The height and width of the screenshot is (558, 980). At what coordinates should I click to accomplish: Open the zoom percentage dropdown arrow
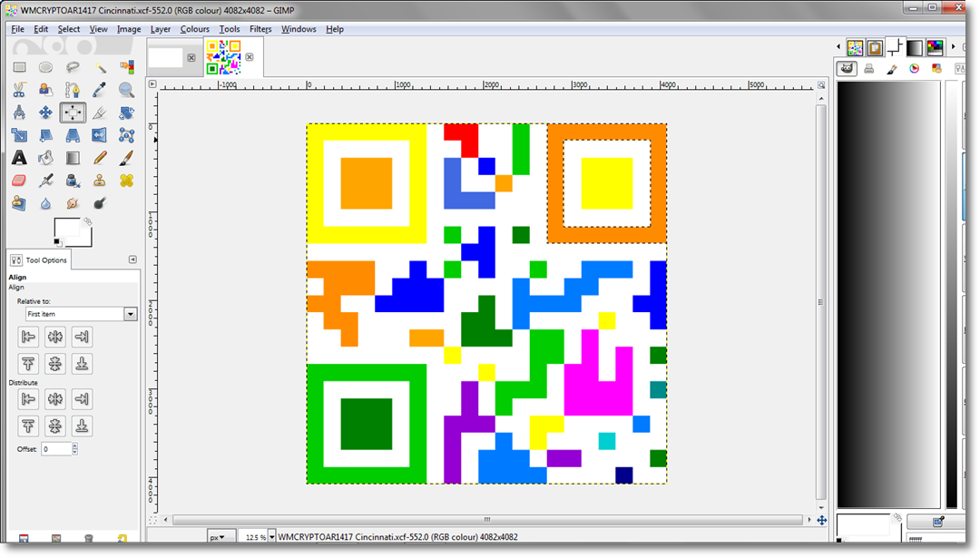272,537
